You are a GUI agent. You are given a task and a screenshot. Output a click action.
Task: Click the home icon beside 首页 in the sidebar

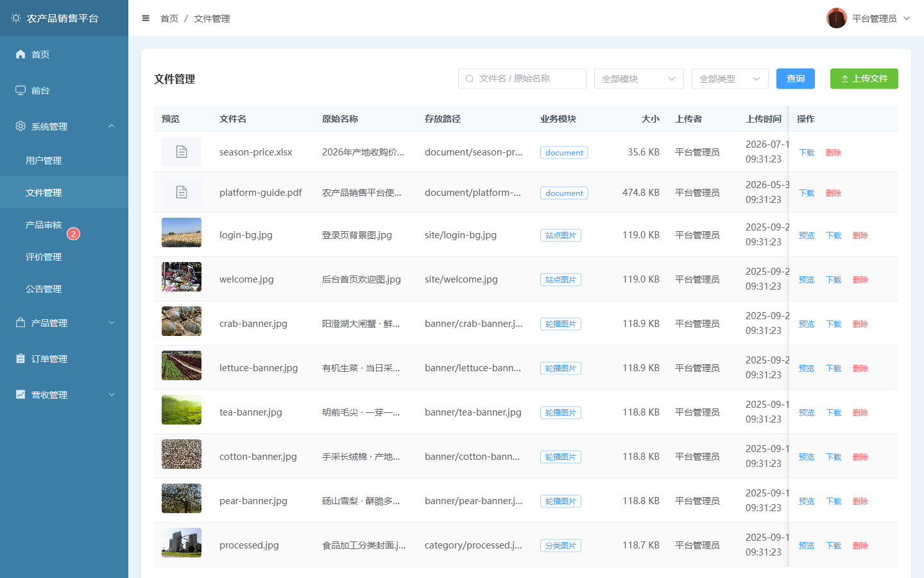tap(21, 55)
